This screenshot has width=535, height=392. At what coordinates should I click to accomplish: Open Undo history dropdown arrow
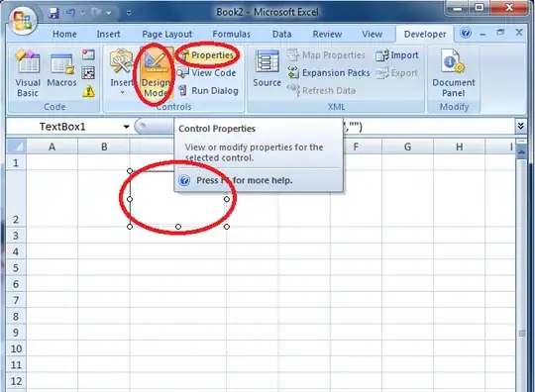coord(82,13)
